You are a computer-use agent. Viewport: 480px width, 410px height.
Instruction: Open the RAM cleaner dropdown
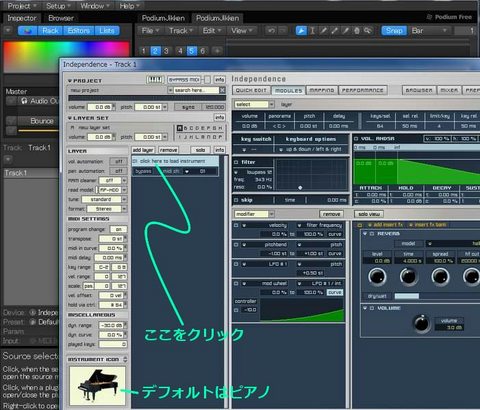tap(124, 180)
